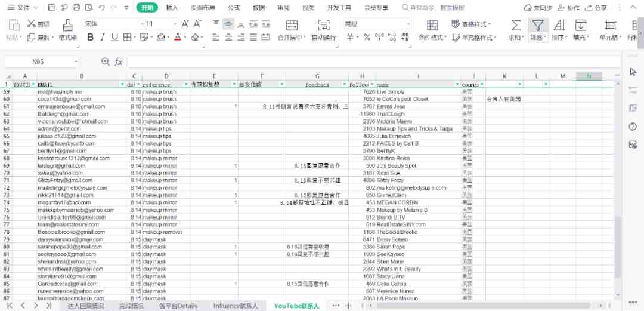Click the Format Painter (格式刷) icon
This screenshot has height=311, width=644.
pos(67,25)
